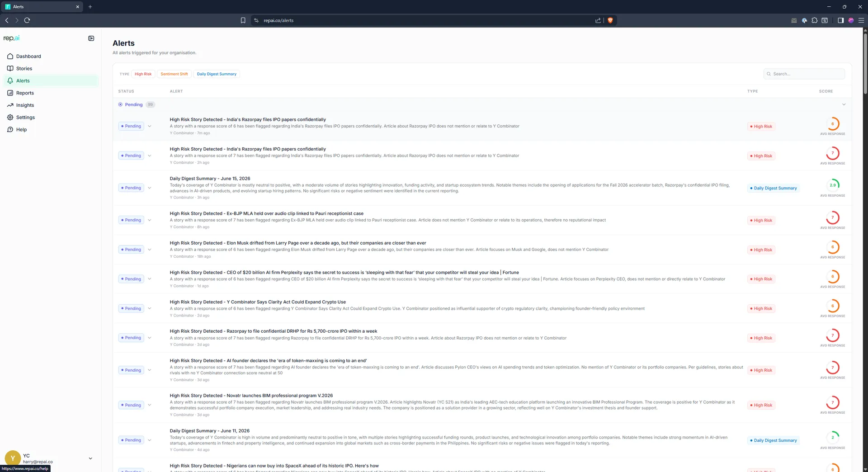This screenshot has height=472, width=868.
Task: Open a new browser tab
Action: 90,7
